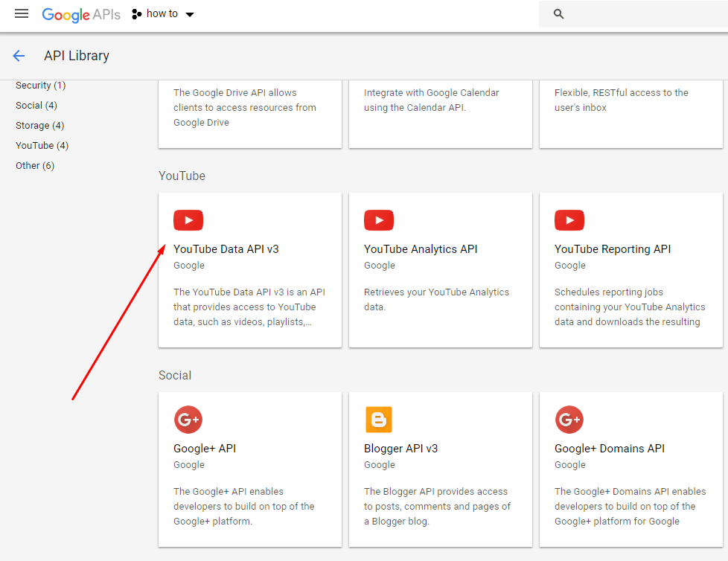Click the Social section heading
Viewport: 728px width, 561px height.
(x=175, y=376)
